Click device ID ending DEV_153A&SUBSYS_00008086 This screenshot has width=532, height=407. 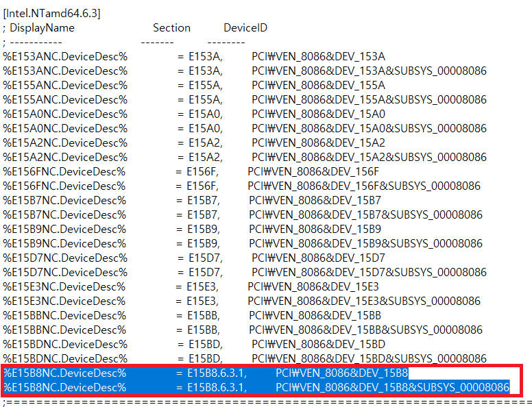[369, 71]
